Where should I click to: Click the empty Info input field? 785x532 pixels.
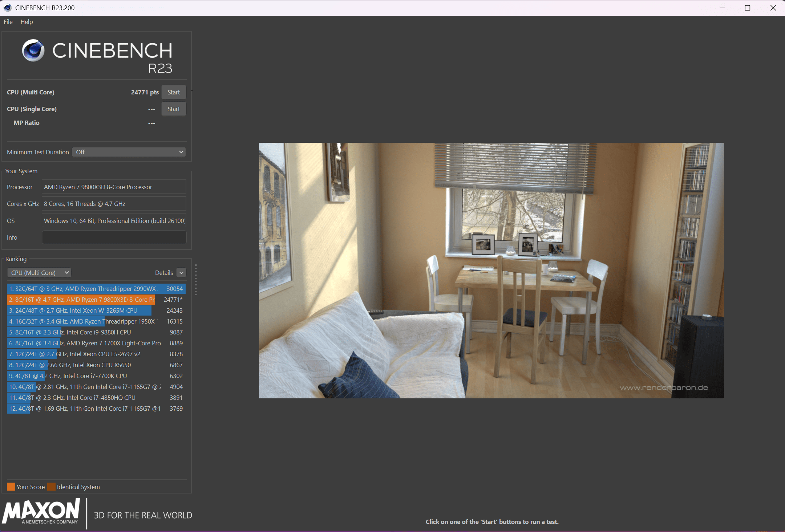click(114, 237)
